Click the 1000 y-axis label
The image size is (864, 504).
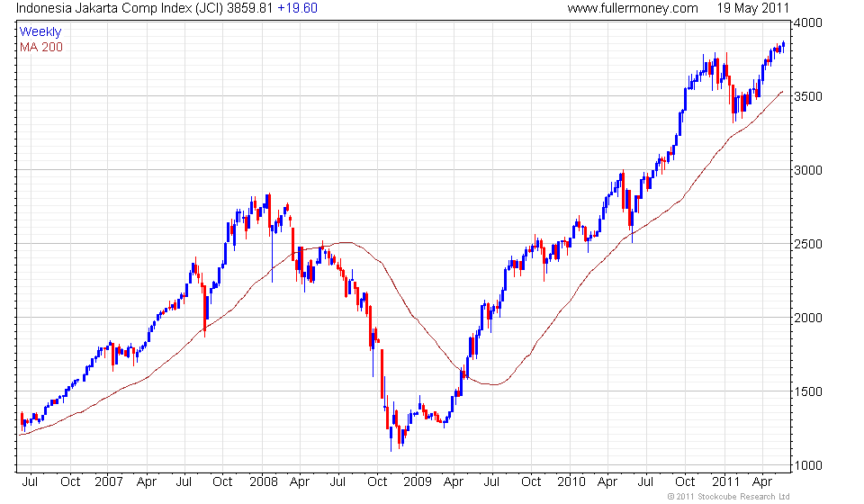coord(808,465)
